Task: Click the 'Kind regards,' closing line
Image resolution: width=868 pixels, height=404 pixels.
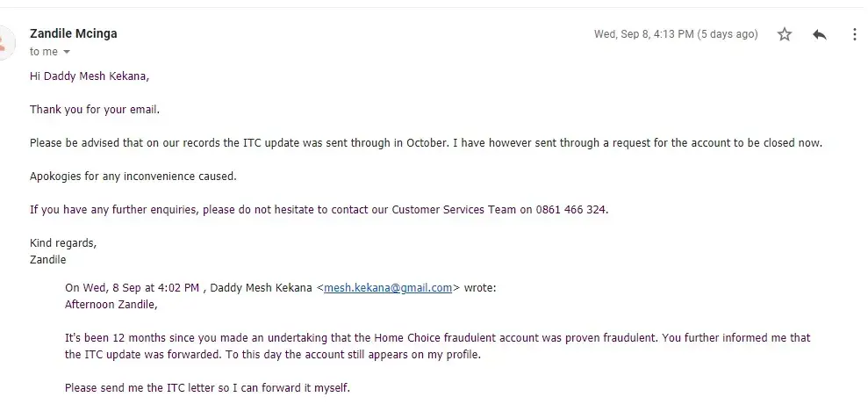Action: [63, 243]
